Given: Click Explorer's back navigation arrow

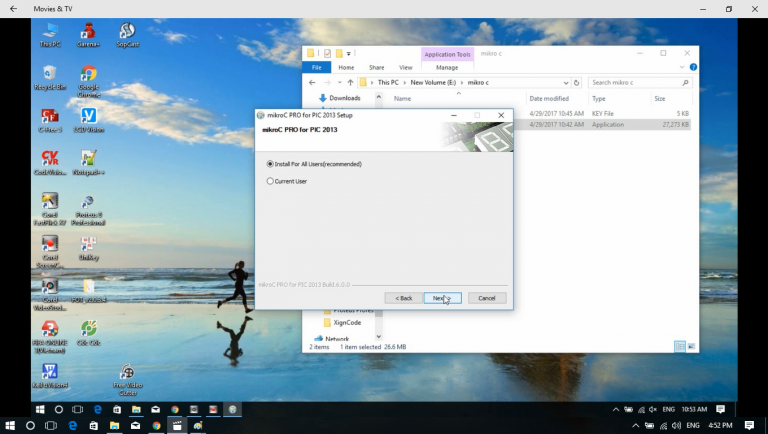Looking at the screenshot, I should 312,82.
